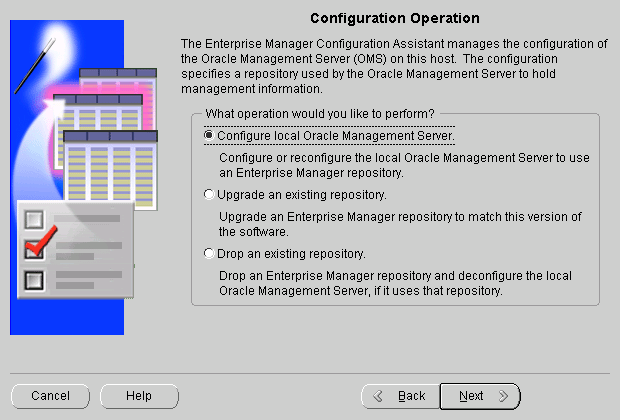Click the top empty checkbox in illustration
Screen dimensions: 620x420
click(x=34, y=219)
